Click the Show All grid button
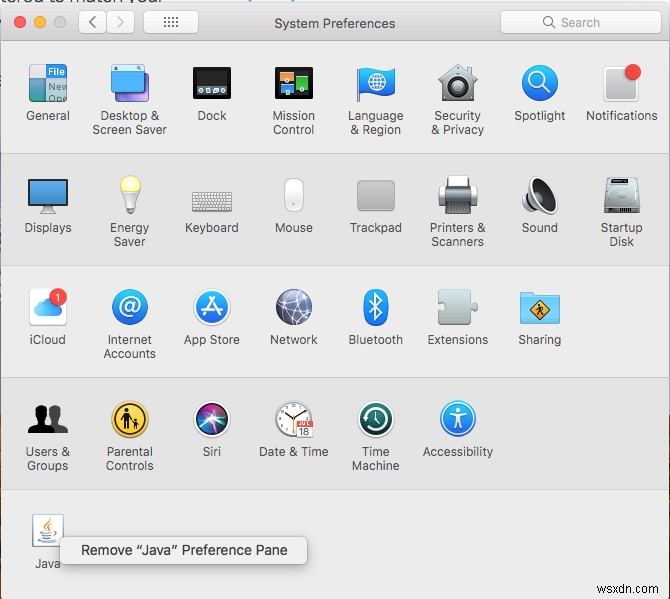The width and height of the screenshot is (670, 599). [x=171, y=22]
